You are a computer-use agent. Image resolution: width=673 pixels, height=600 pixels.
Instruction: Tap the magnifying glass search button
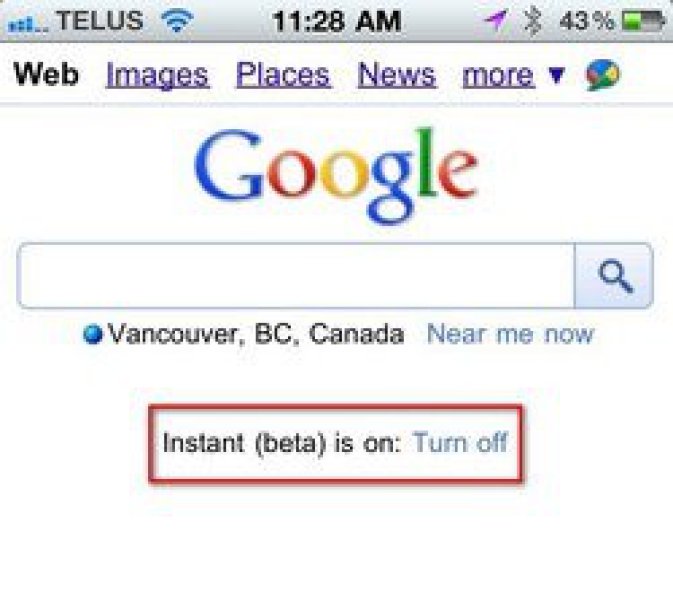click(613, 275)
